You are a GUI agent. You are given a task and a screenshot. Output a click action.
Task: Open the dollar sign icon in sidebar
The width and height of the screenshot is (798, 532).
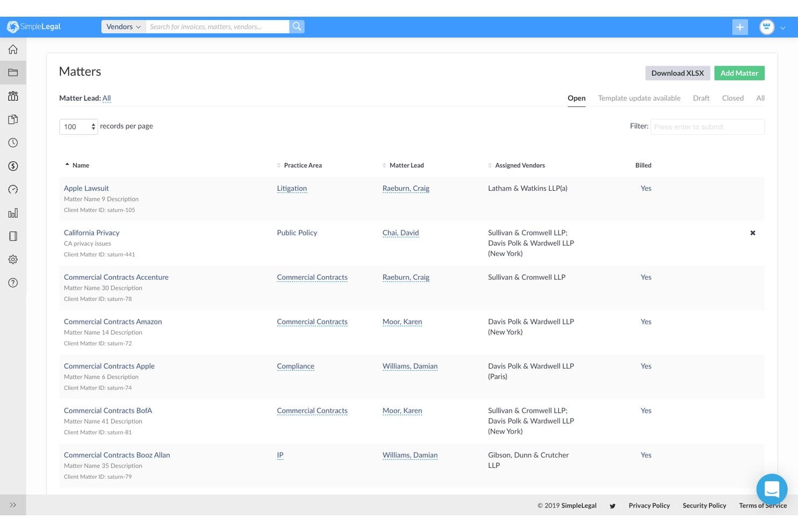click(13, 166)
